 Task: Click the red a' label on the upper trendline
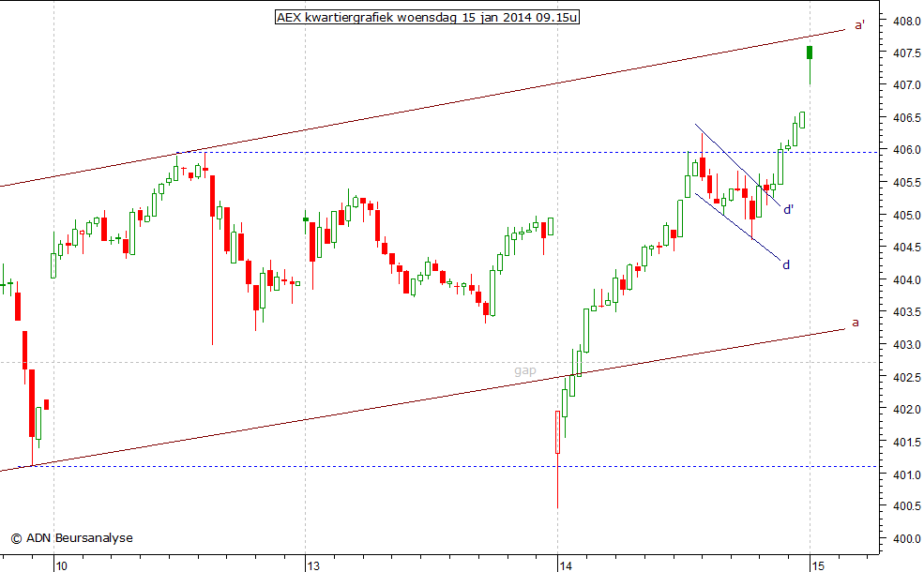(860, 25)
